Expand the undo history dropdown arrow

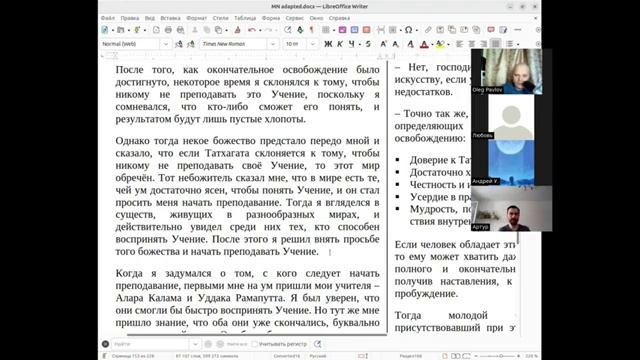[260, 30]
